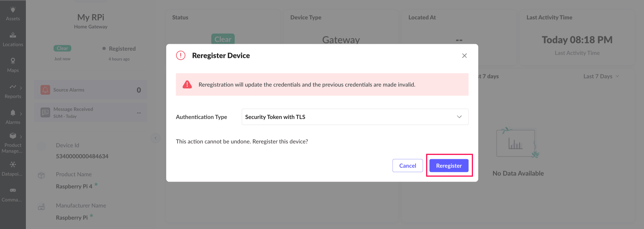The image size is (644, 229).
Task: Click the red Source Alarms bell icon
Action: (x=45, y=90)
